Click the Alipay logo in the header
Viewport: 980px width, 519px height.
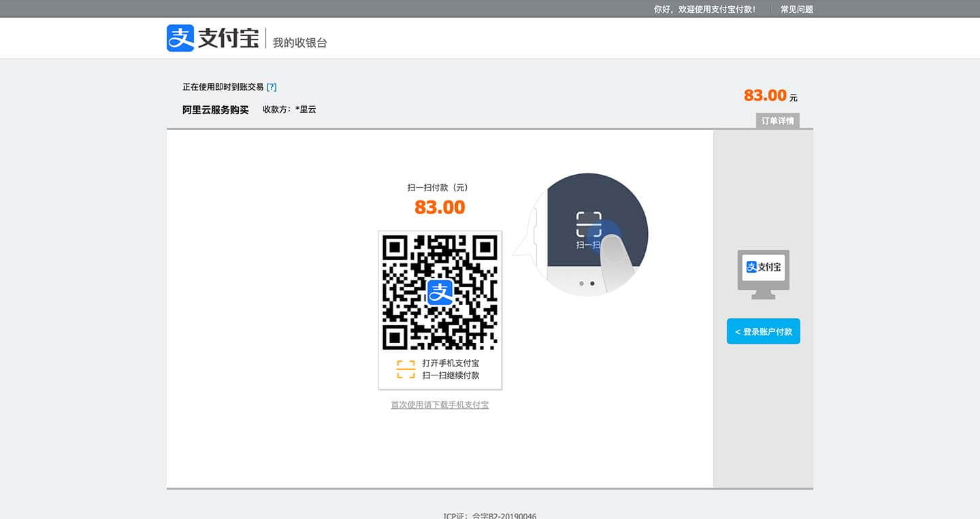pos(213,38)
